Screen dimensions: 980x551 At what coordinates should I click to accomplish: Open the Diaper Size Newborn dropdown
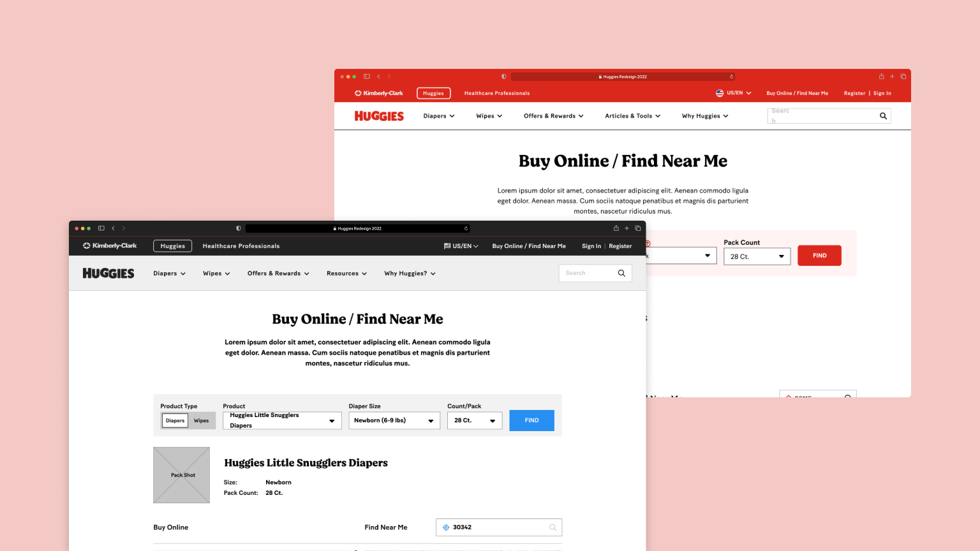pyautogui.click(x=394, y=421)
